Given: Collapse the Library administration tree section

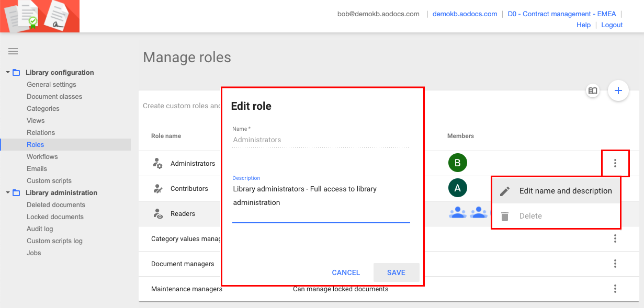Looking at the screenshot, I should coord(8,193).
